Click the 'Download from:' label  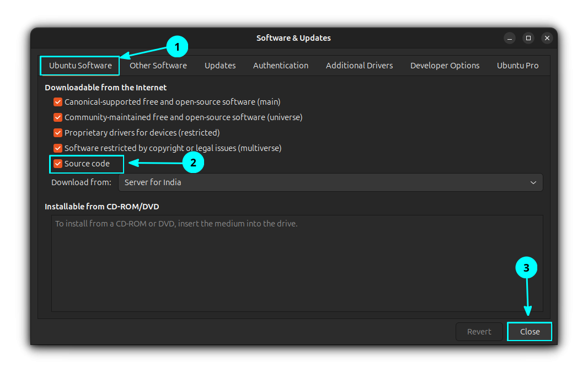82,182
